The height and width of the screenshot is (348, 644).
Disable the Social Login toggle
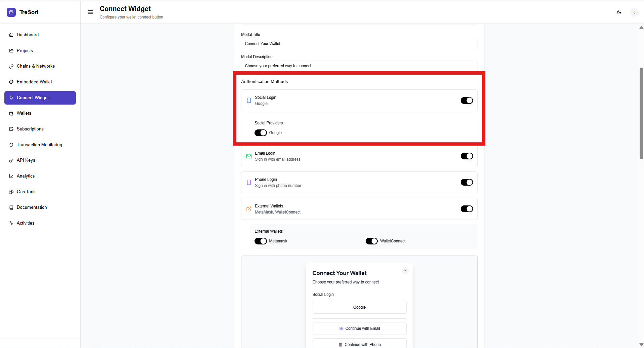point(466,101)
